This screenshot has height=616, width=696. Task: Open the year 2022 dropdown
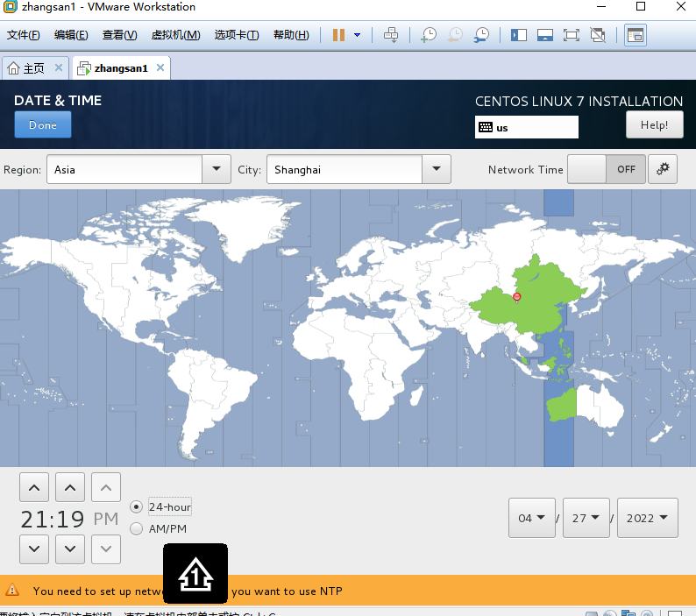[647, 518]
